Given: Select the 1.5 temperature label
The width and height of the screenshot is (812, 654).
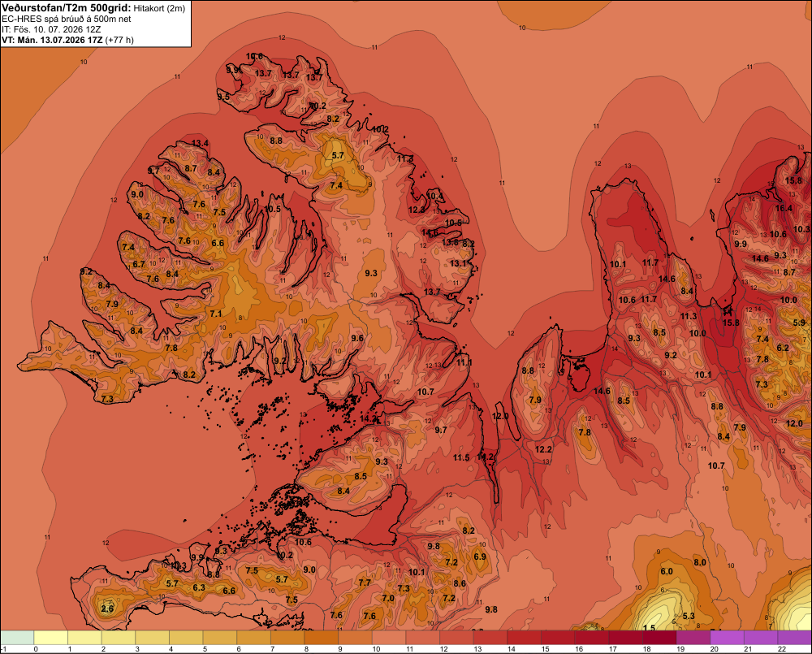Looking at the screenshot, I should tap(649, 627).
